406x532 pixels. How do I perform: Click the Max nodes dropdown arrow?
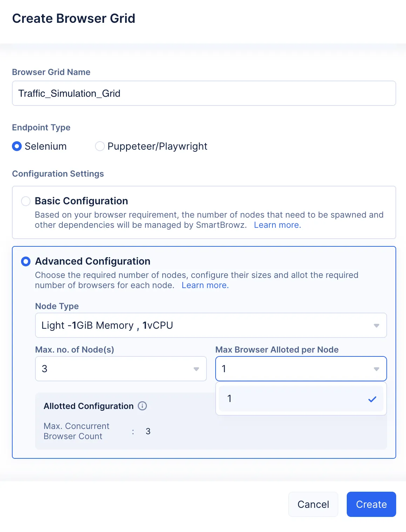tap(196, 369)
